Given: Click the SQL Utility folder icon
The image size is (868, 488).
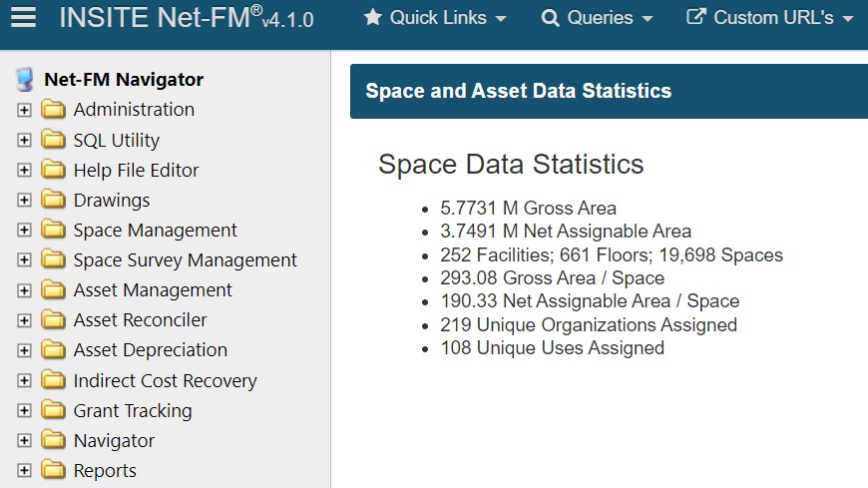Looking at the screenshot, I should (x=53, y=140).
